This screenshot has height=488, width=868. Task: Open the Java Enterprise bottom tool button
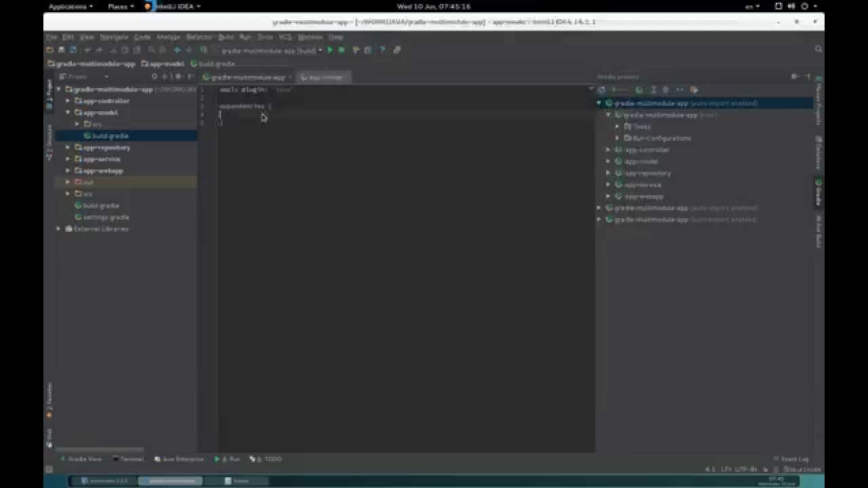pos(179,459)
